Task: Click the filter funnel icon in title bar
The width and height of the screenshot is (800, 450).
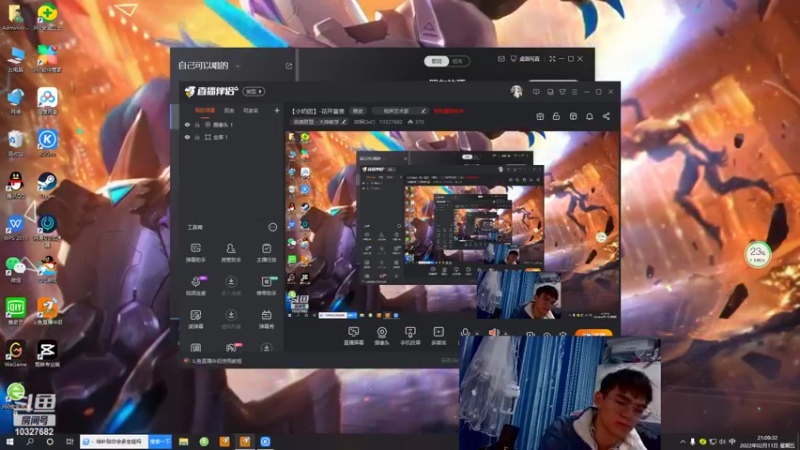Action: click(562, 92)
